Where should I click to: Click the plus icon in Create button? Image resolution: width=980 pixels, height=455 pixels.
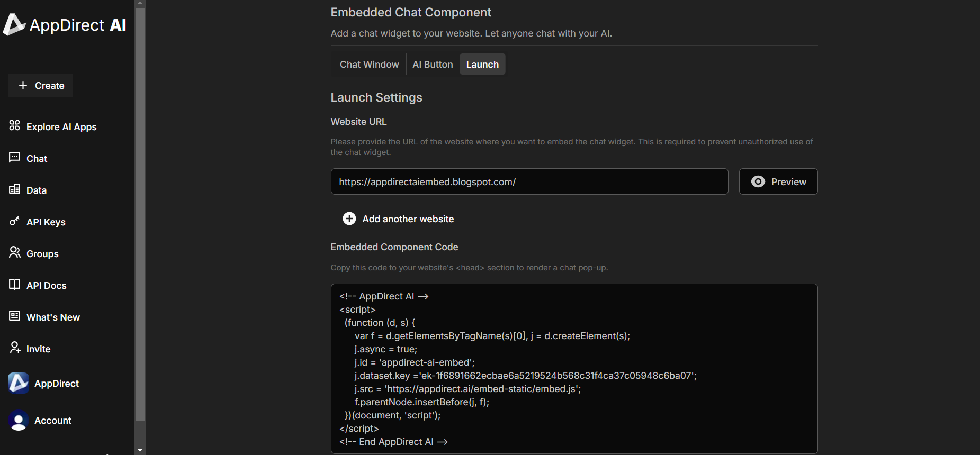pos(23,85)
